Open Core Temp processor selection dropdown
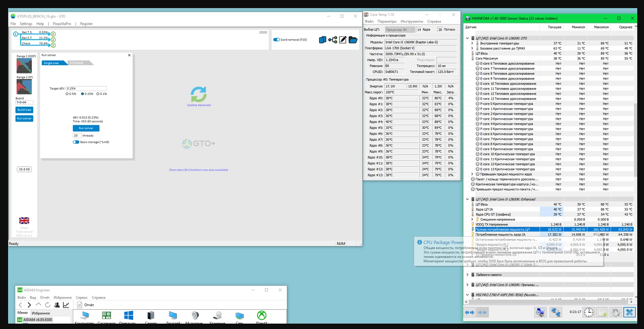 (400, 30)
